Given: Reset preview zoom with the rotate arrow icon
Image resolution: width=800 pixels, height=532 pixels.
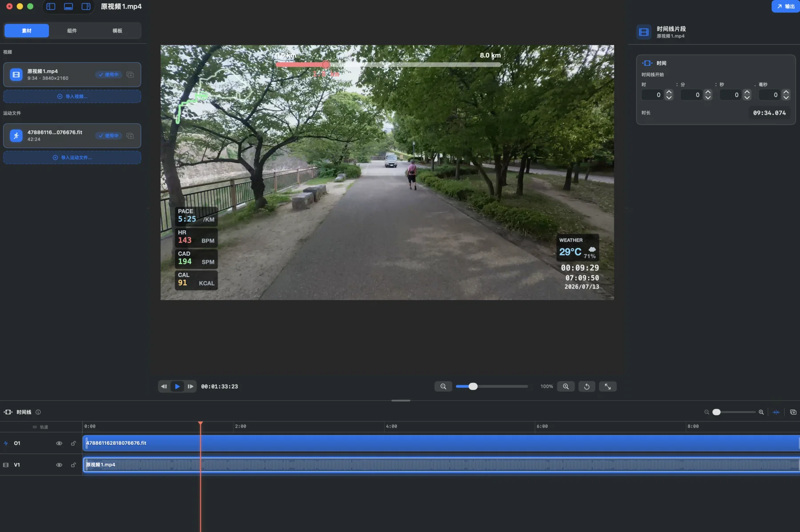Looking at the screenshot, I should click(587, 386).
